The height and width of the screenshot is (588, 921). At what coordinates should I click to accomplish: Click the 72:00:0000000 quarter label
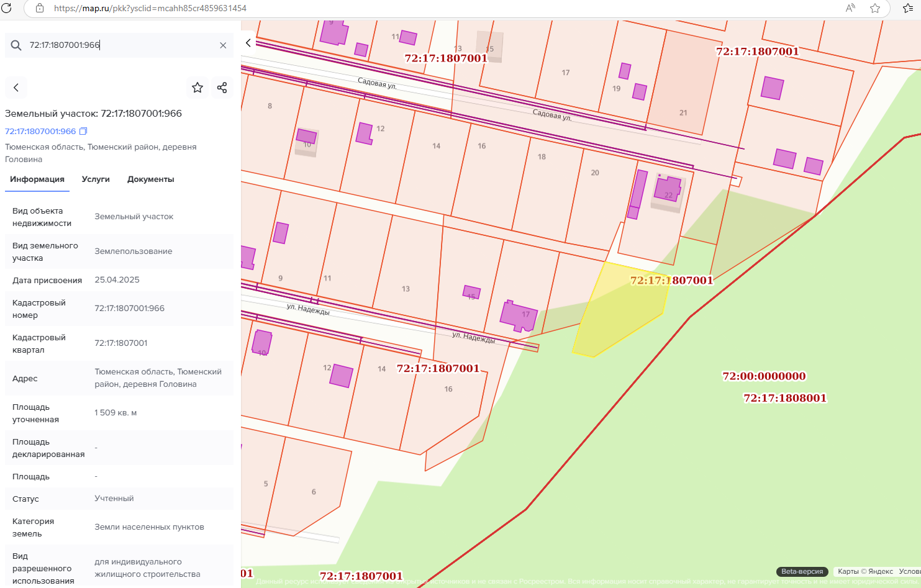(x=764, y=376)
